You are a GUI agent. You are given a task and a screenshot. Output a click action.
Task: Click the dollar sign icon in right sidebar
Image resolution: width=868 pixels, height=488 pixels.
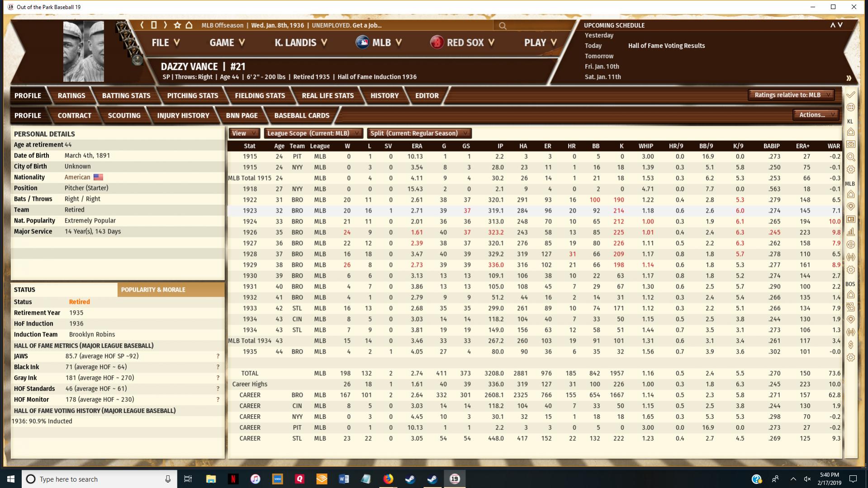pyautogui.click(x=850, y=345)
